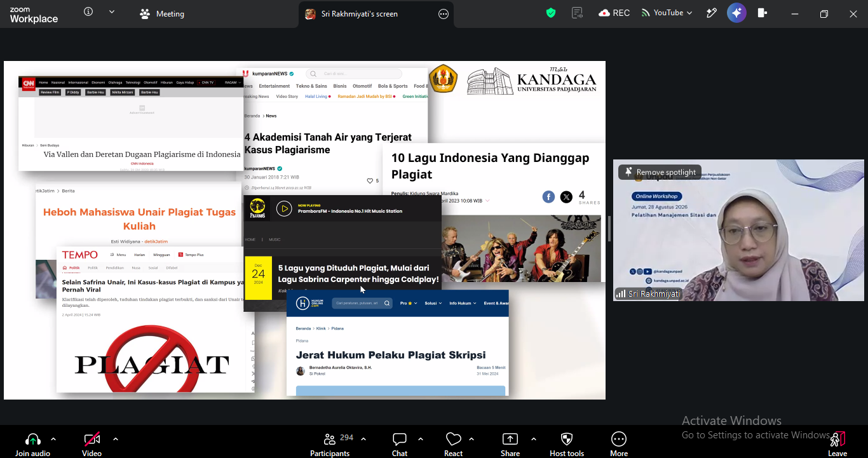868x458 pixels.
Task: Open the AI Companion sparkle icon
Action: 736,13
